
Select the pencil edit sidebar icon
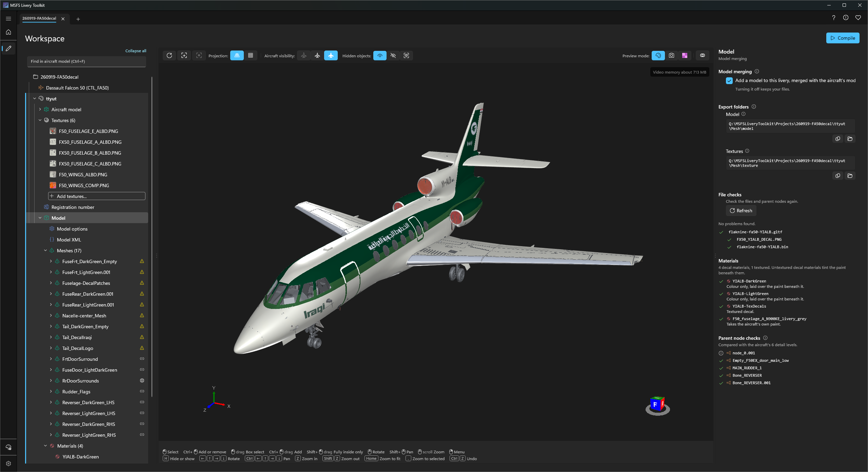[8, 48]
